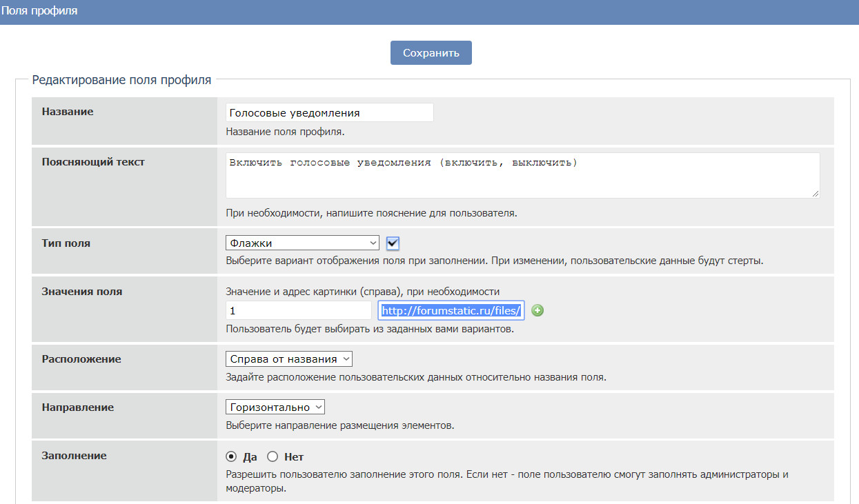Click the Название input with Голосовые уведомления
The height and width of the screenshot is (504, 859).
pos(330,112)
